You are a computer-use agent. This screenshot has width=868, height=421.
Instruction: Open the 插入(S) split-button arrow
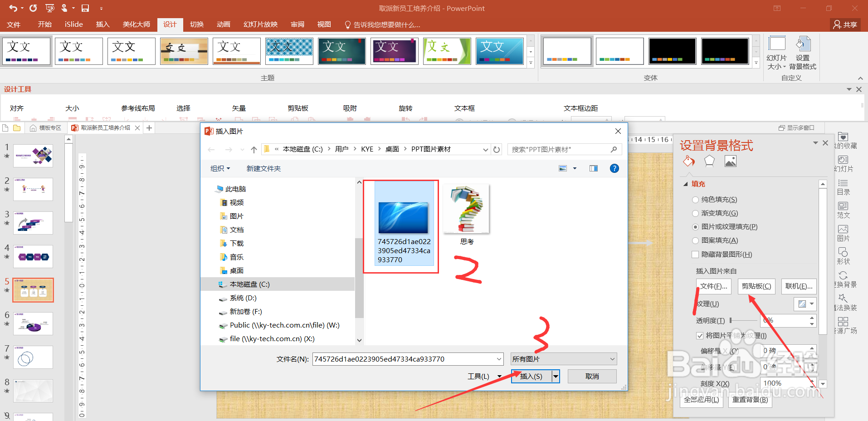click(x=556, y=377)
